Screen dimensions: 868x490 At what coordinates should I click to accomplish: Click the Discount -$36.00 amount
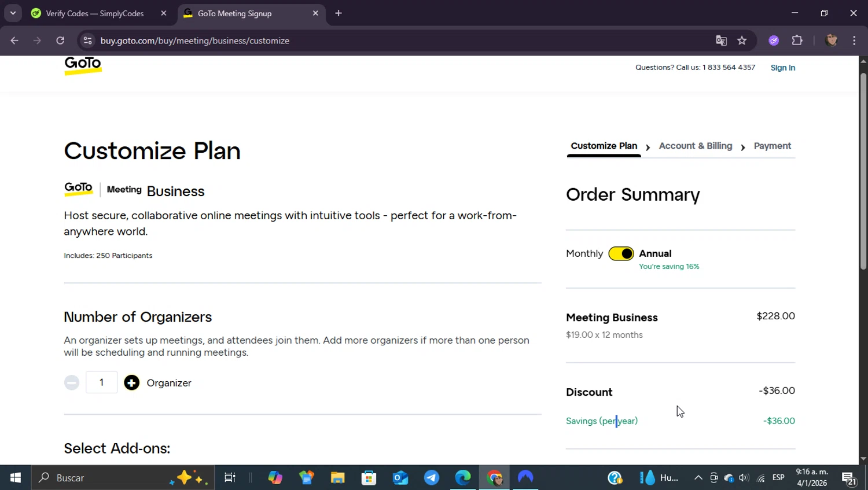coord(777,390)
